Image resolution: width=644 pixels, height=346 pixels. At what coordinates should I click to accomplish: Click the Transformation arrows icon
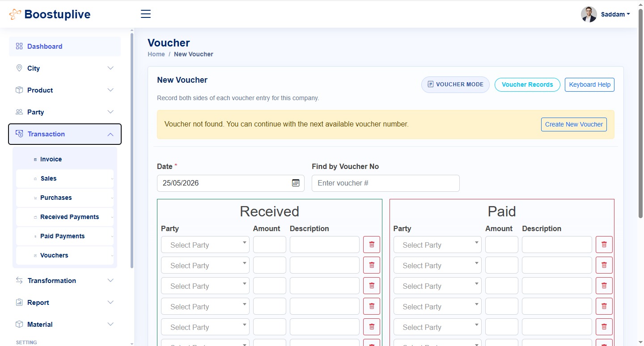[19, 280]
